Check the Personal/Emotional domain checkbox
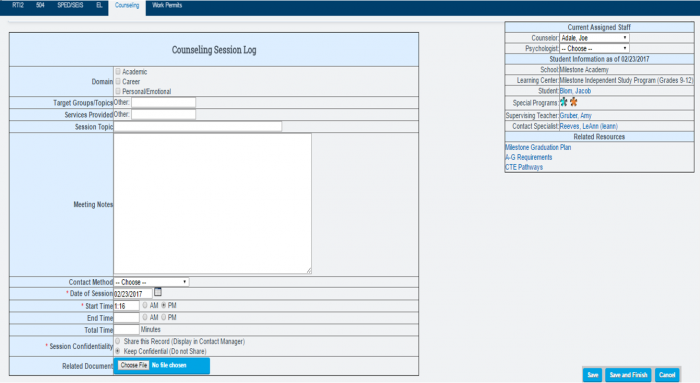This screenshot has width=700, height=383. 118,91
